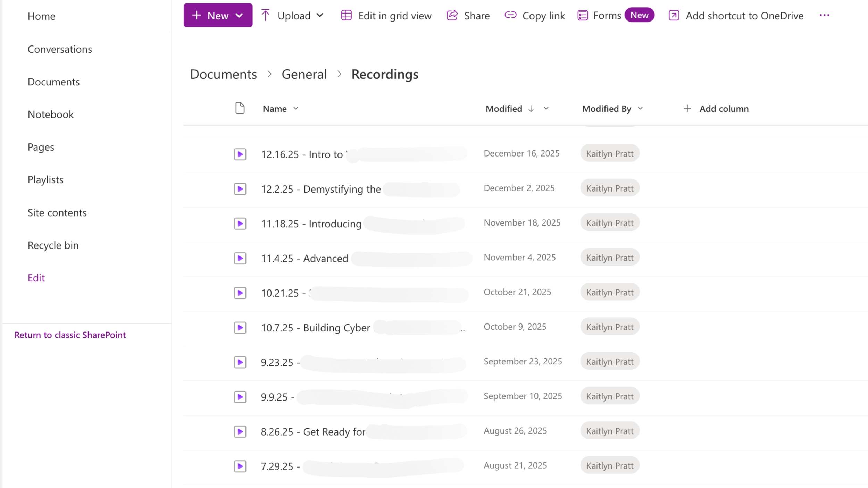Open Site contents from left navigation
Viewport: 868px width, 488px height.
click(x=57, y=212)
